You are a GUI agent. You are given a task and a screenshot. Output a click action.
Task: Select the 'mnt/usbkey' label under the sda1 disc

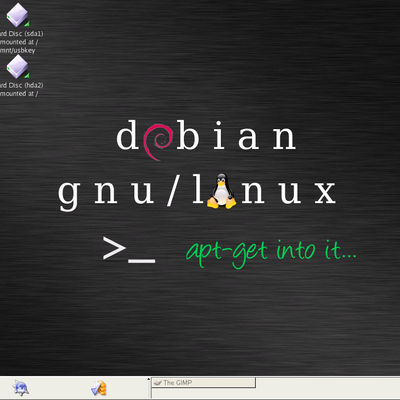coord(18,50)
